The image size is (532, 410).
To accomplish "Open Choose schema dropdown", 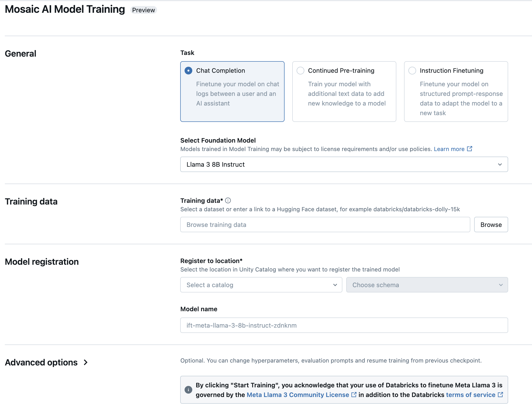I will [427, 285].
